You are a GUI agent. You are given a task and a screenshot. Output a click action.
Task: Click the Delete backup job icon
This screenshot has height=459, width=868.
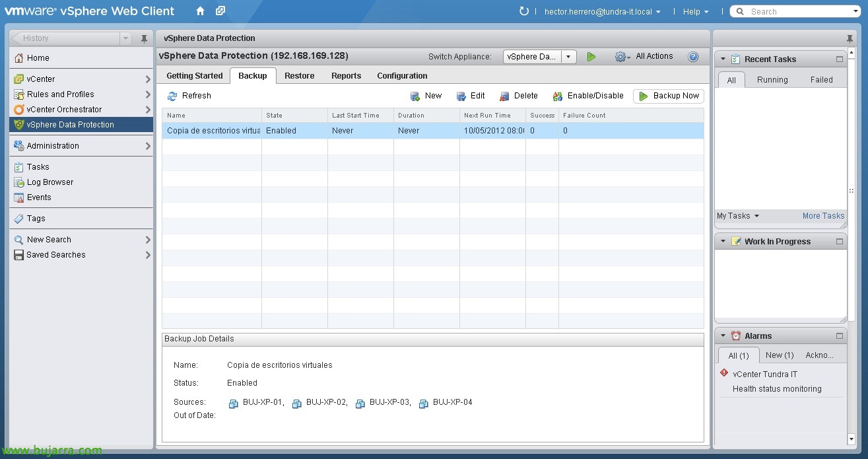(x=504, y=96)
